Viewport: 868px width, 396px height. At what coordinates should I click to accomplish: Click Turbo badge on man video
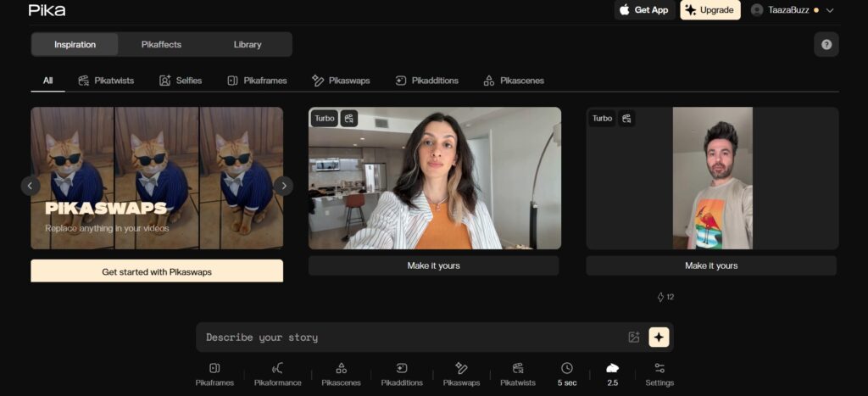click(x=603, y=118)
